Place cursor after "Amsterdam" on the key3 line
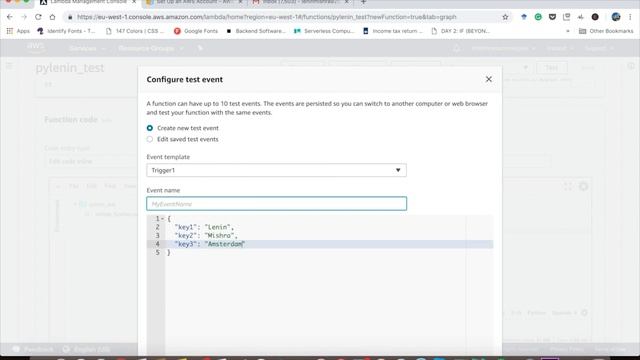The height and width of the screenshot is (360, 640). [x=244, y=244]
